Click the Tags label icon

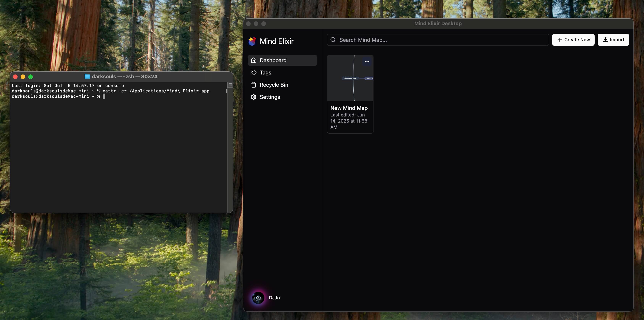click(254, 73)
